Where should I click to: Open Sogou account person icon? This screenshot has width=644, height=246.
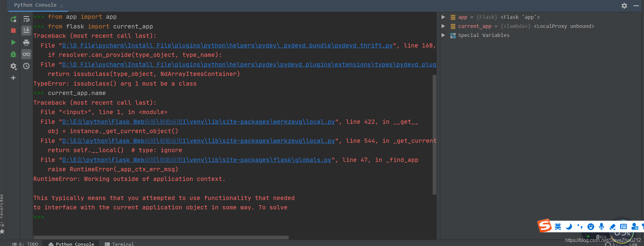point(635,227)
